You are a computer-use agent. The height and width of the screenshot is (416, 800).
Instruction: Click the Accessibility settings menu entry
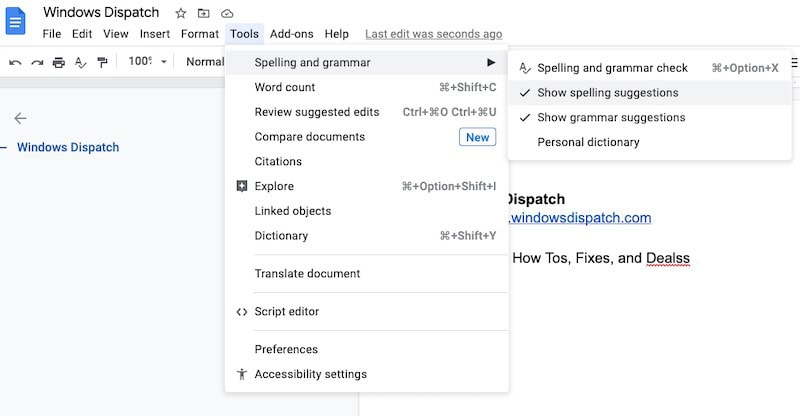click(x=366, y=374)
